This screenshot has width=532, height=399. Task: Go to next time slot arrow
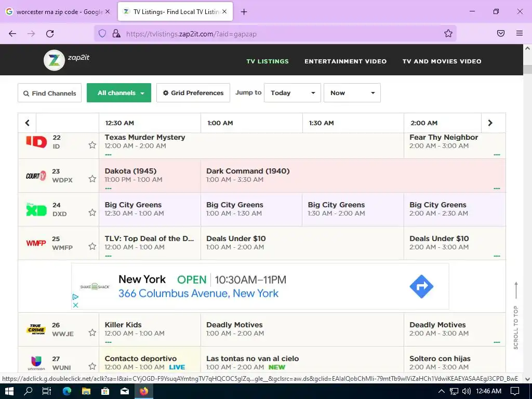coord(490,123)
